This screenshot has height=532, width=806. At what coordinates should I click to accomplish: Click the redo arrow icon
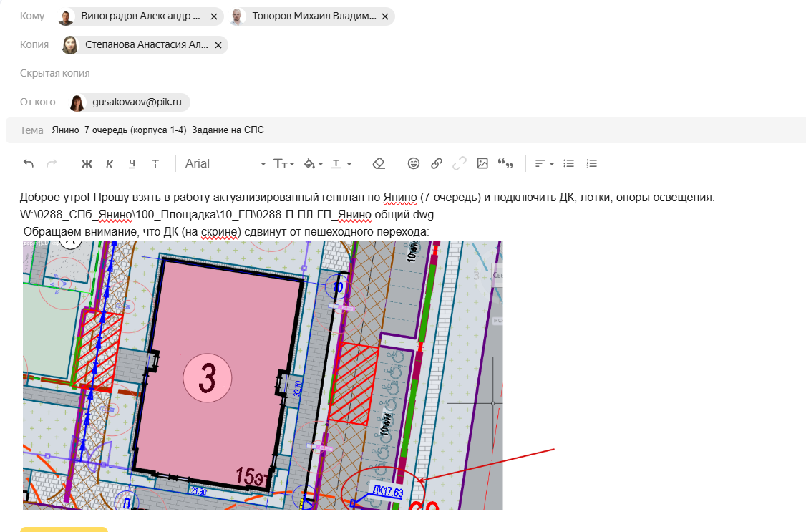(x=52, y=163)
